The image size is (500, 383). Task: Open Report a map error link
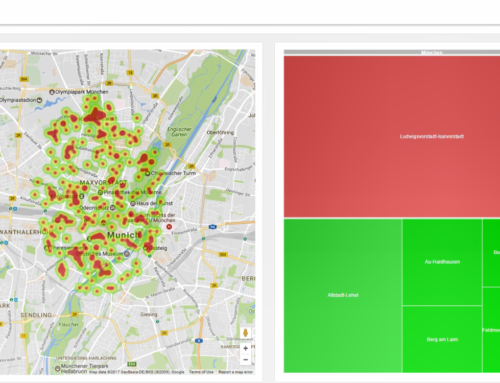coord(236,372)
